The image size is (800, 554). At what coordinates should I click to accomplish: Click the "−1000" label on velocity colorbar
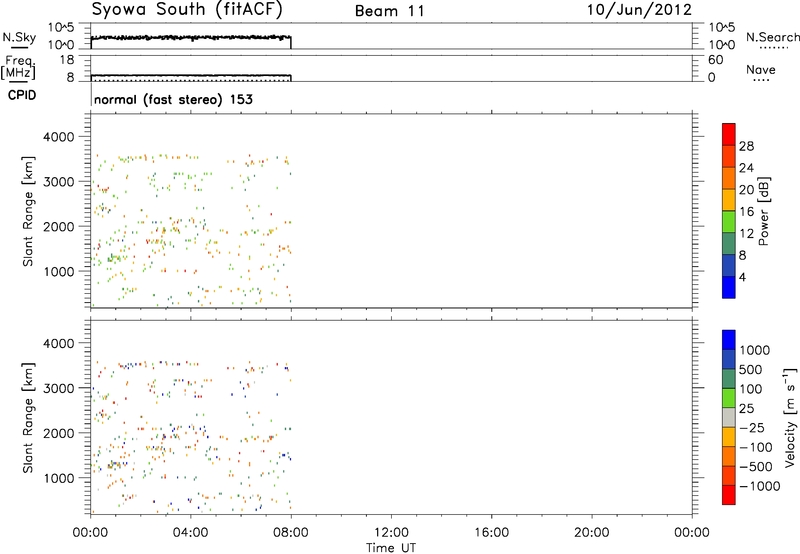pyautogui.click(x=759, y=486)
